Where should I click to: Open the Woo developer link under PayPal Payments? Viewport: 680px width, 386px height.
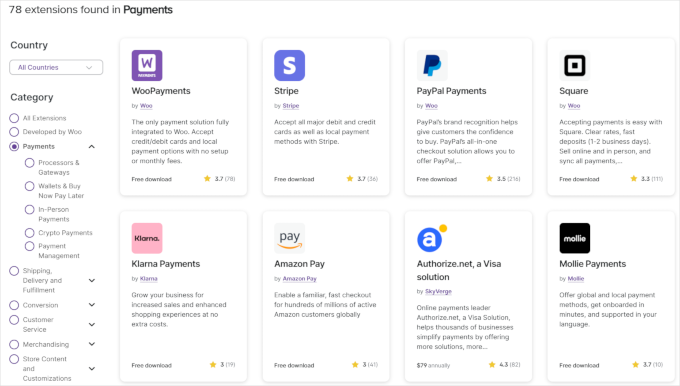431,106
